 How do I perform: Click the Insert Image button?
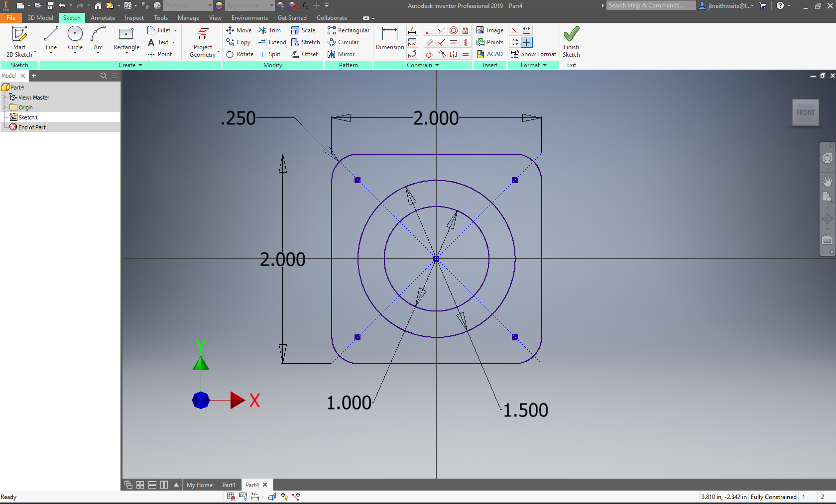(490, 30)
